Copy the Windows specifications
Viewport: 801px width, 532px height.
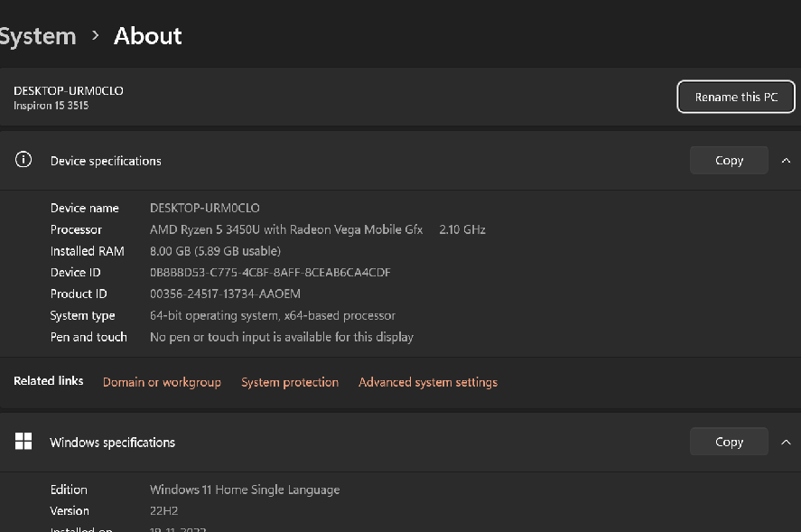pyautogui.click(x=729, y=442)
